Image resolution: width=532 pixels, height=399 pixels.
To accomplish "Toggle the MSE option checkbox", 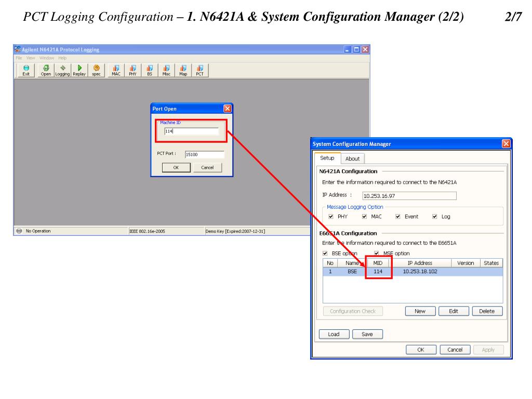I will (x=377, y=254).
